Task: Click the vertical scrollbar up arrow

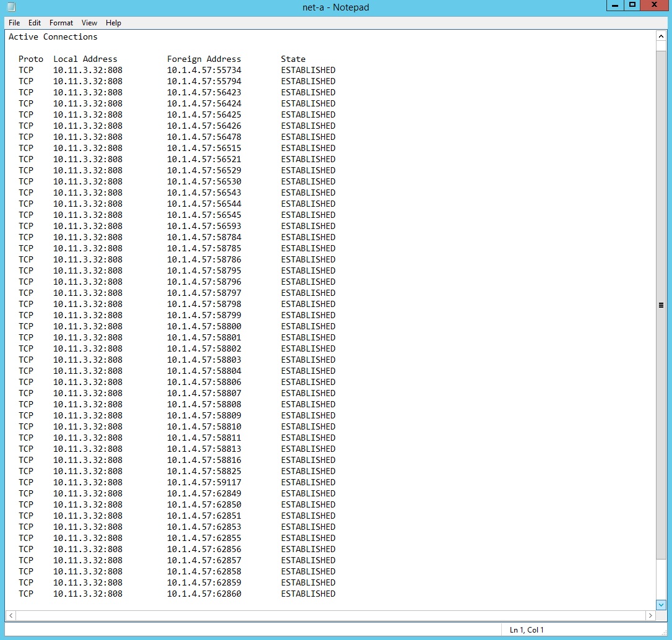Action: tap(661, 37)
